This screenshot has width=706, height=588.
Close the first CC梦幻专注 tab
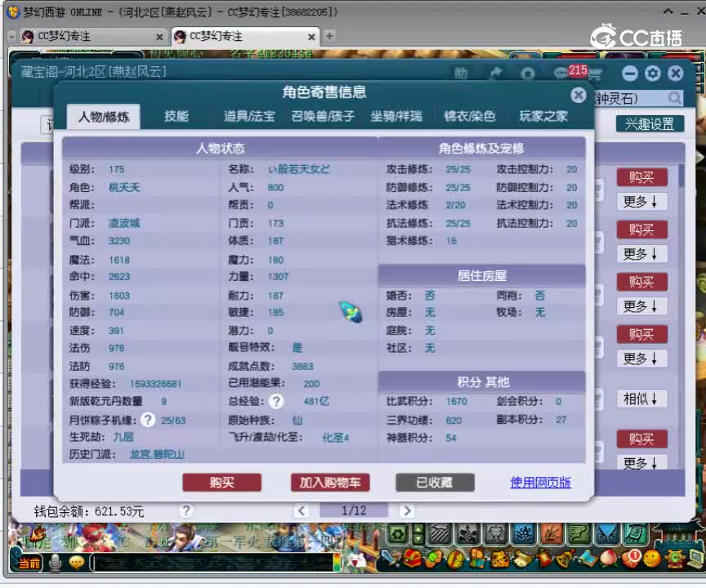[x=159, y=37]
